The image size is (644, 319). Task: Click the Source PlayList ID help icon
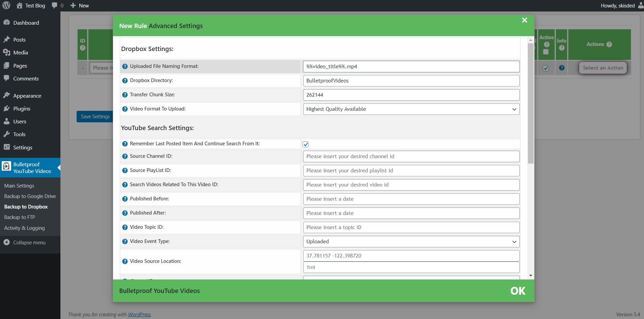click(x=125, y=171)
